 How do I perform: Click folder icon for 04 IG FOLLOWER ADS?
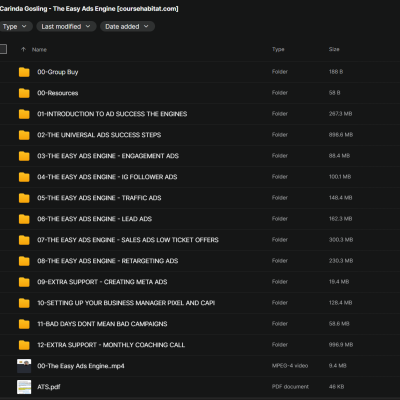click(x=24, y=177)
